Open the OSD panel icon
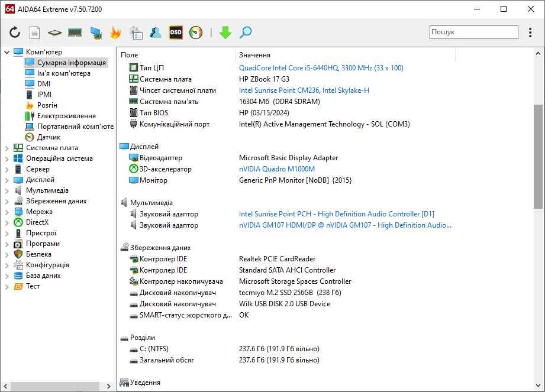 [176, 33]
